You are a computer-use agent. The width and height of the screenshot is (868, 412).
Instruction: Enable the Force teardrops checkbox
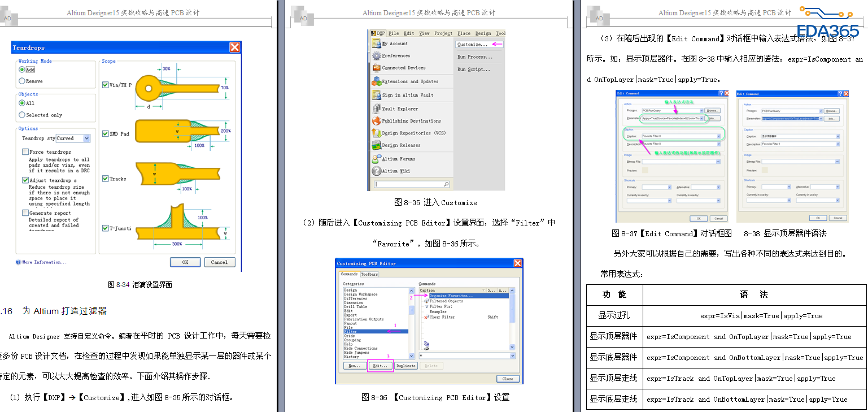(25, 152)
